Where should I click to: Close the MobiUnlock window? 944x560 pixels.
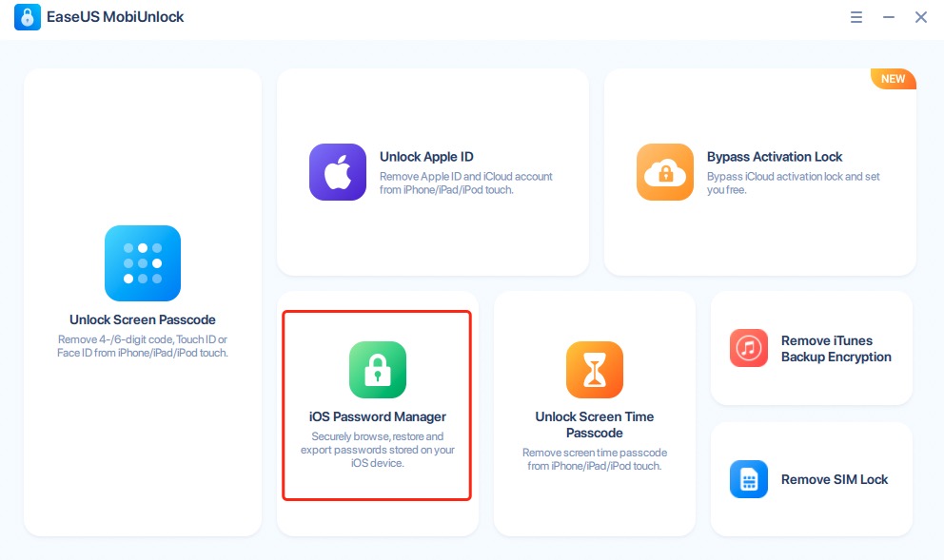[921, 17]
